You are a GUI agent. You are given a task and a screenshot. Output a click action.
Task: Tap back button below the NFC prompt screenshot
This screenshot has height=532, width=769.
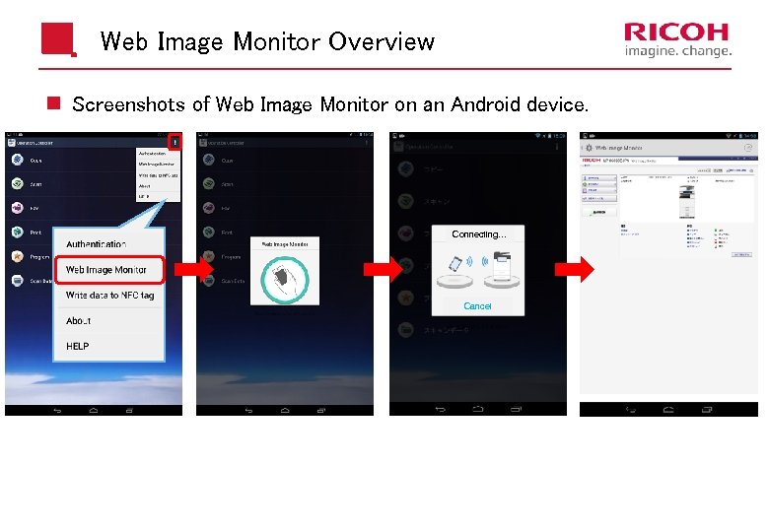pos(248,411)
